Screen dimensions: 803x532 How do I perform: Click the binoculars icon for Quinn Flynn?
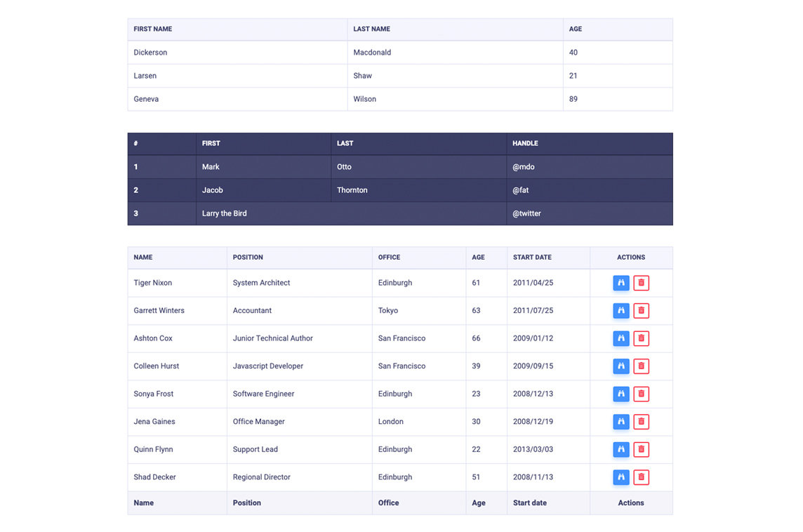620,449
